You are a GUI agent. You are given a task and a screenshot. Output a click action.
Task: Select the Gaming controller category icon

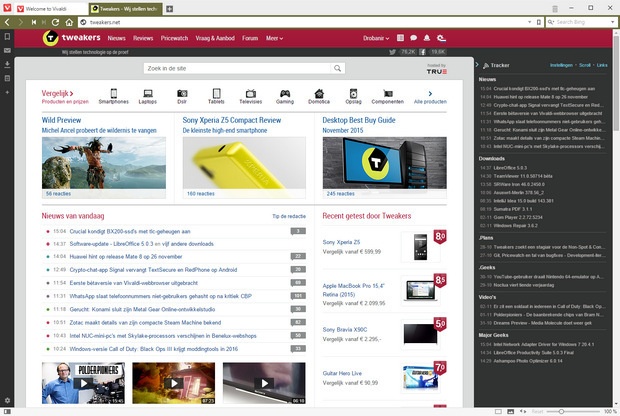pos(285,93)
